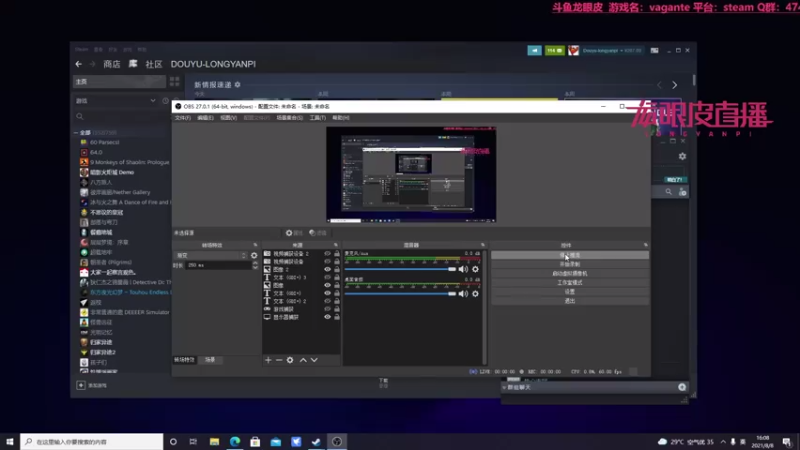Click the 新情报速递 settings gear in Steam
800x450 pixels.
238,85
